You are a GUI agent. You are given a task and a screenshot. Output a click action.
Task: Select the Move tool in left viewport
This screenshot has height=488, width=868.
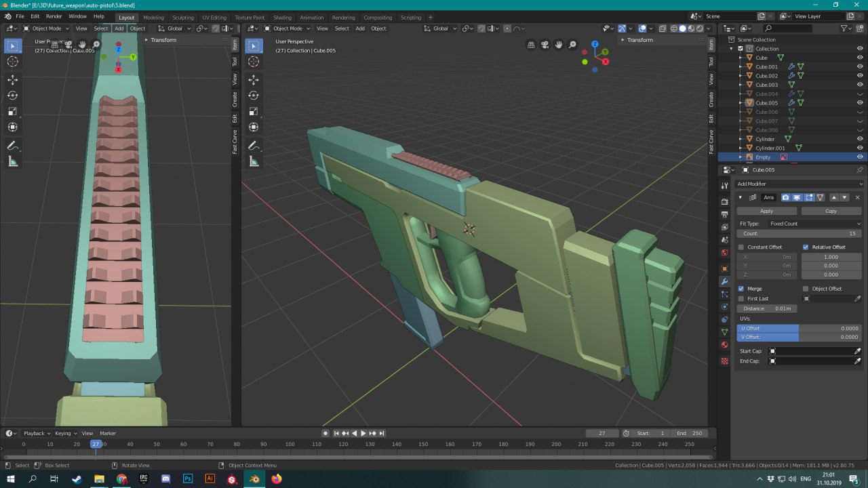point(12,79)
